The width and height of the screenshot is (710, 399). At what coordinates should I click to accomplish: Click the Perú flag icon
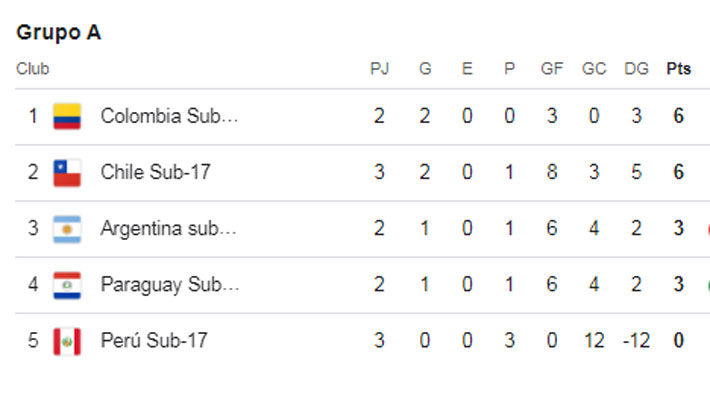(x=67, y=341)
